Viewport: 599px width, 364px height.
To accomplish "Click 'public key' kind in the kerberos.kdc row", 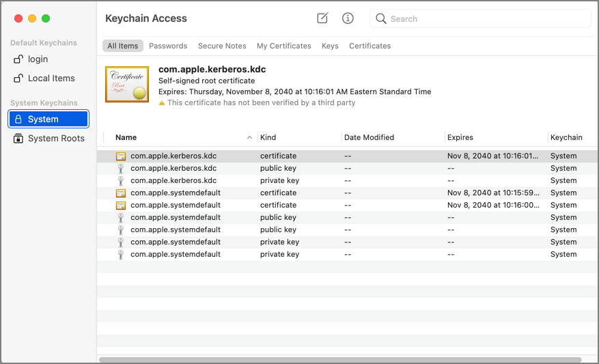I will tap(278, 168).
